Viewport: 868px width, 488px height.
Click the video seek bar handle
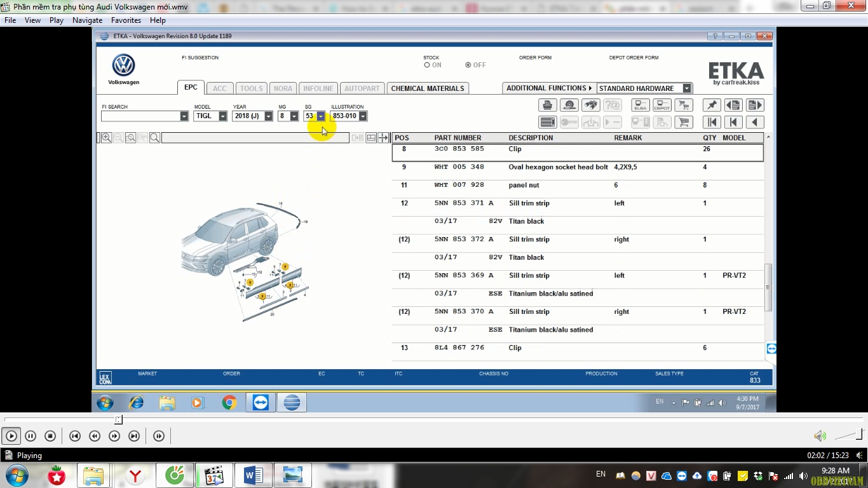[x=118, y=419]
